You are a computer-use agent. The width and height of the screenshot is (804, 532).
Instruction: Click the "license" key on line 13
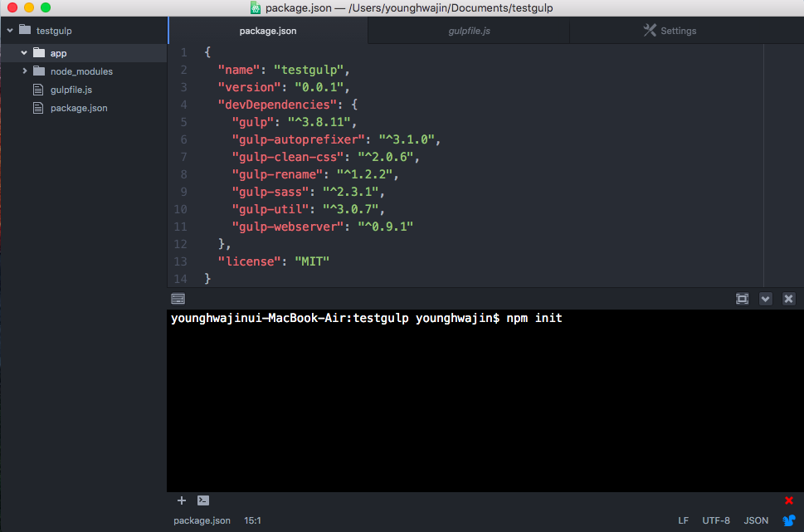click(250, 261)
